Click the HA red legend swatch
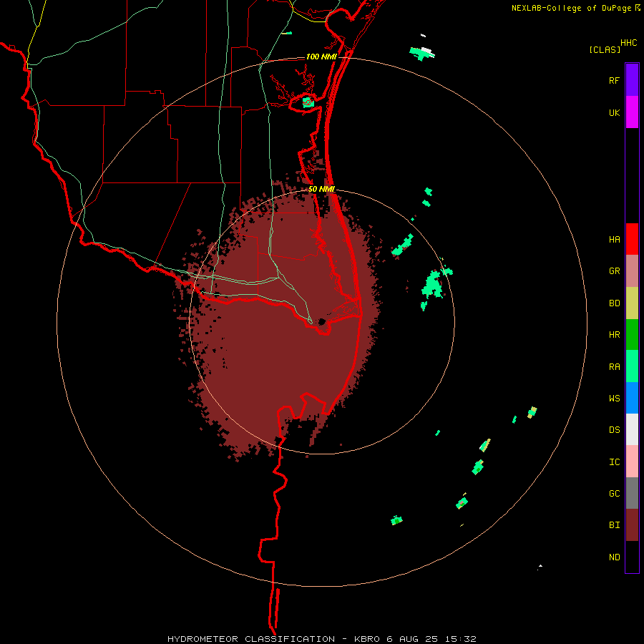This screenshot has height=644, width=644. (x=632, y=239)
